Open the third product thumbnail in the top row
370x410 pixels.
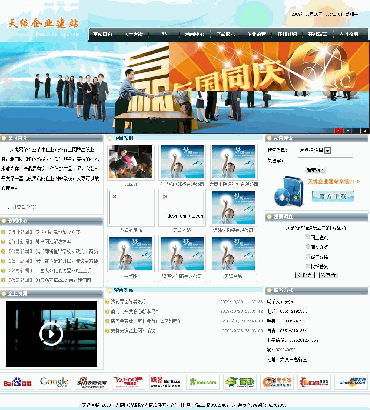click(234, 162)
